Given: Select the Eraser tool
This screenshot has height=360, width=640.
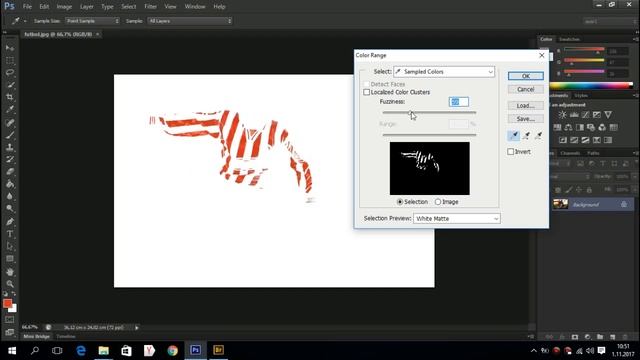Looking at the screenshot, I should click(10, 171).
